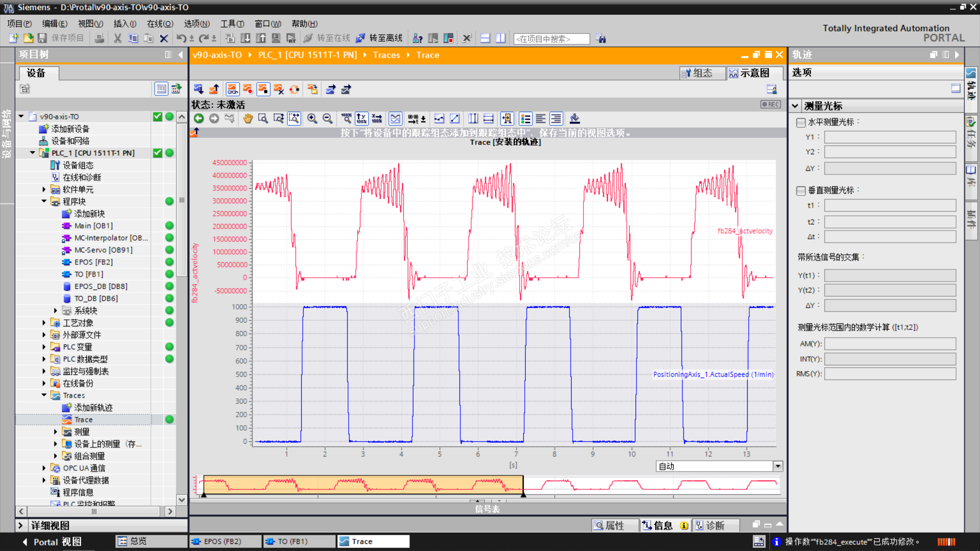Click the 转至离线 button
Screen dimensions: 980x551
pyautogui.click(x=379, y=38)
